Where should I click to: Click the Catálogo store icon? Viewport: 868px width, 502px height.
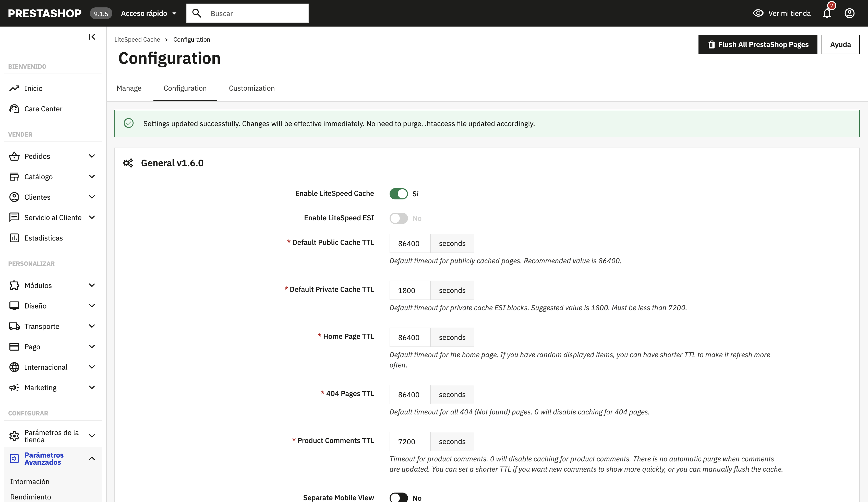[x=14, y=176]
